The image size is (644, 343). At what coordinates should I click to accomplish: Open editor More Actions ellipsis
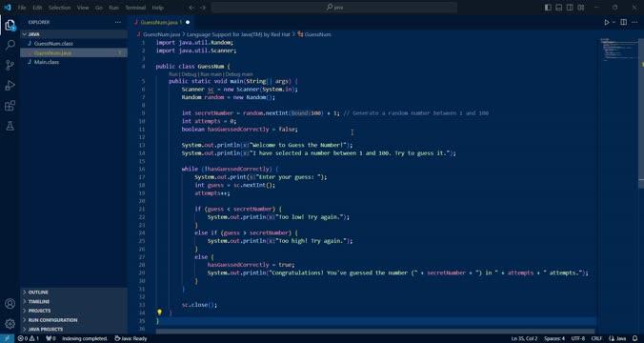635,22
